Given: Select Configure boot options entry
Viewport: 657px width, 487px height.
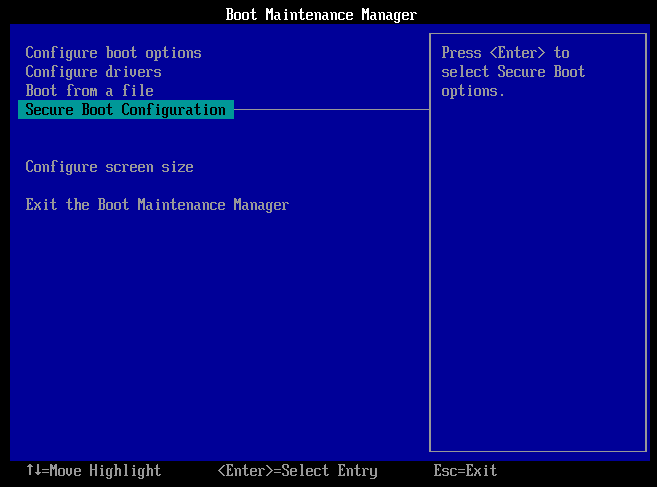Looking at the screenshot, I should pyautogui.click(x=113, y=53).
